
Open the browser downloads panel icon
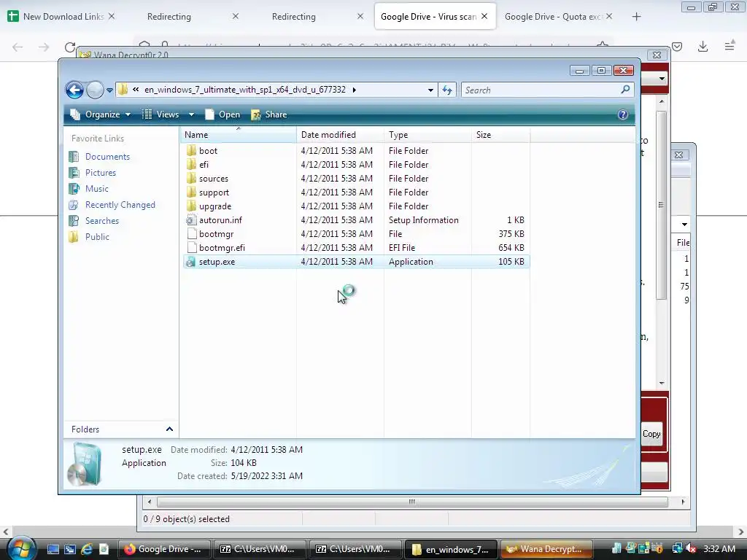tap(703, 46)
